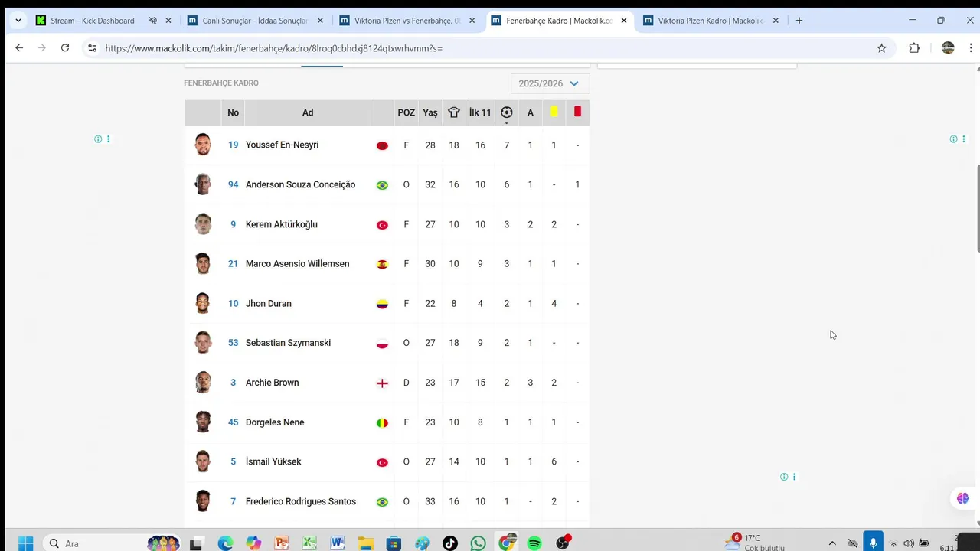This screenshot has height=551, width=980.
Task: Open a new browser tab
Action: click(x=799, y=21)
